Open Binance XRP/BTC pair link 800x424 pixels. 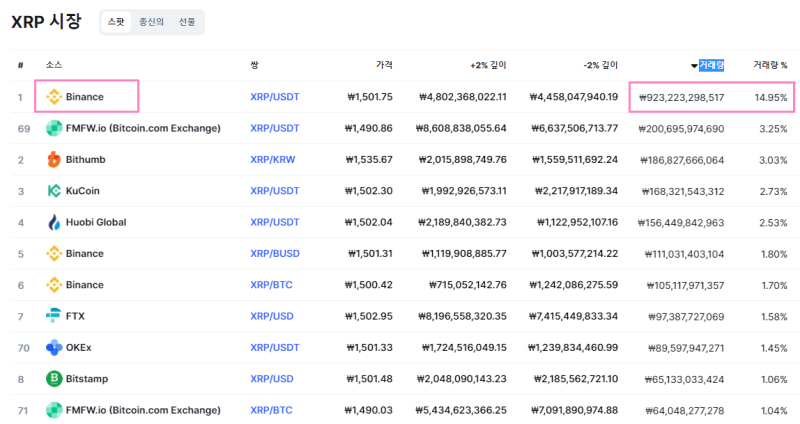tap(271, 285)
